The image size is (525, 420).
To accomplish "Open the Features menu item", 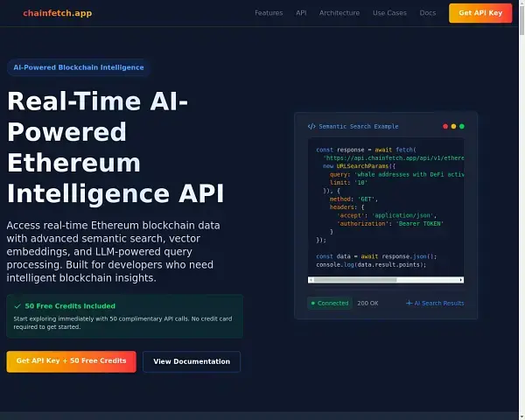I will (269, 13).
